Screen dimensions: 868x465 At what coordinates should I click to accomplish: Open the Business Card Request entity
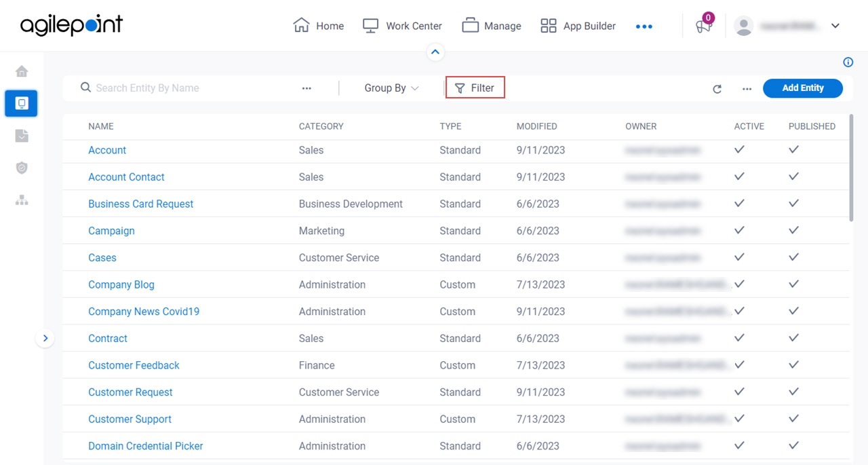point(140,204)
